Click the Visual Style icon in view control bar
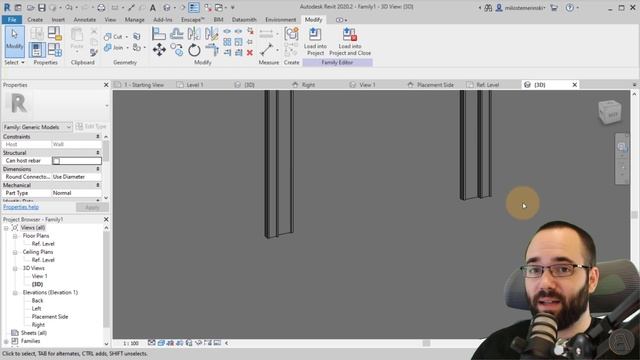Viewport: 640px width, 360px height. (x=161, y=343)
